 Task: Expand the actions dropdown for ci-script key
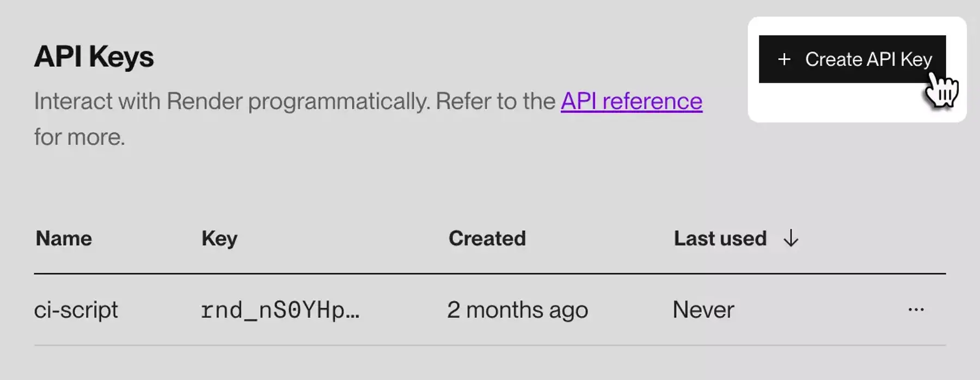click(x=915, y=309)
